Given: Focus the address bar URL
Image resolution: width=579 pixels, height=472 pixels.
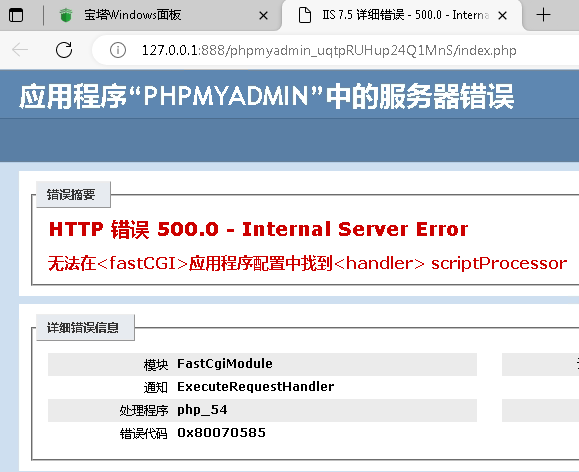Looking at the screenshot, I should [329, 50].
